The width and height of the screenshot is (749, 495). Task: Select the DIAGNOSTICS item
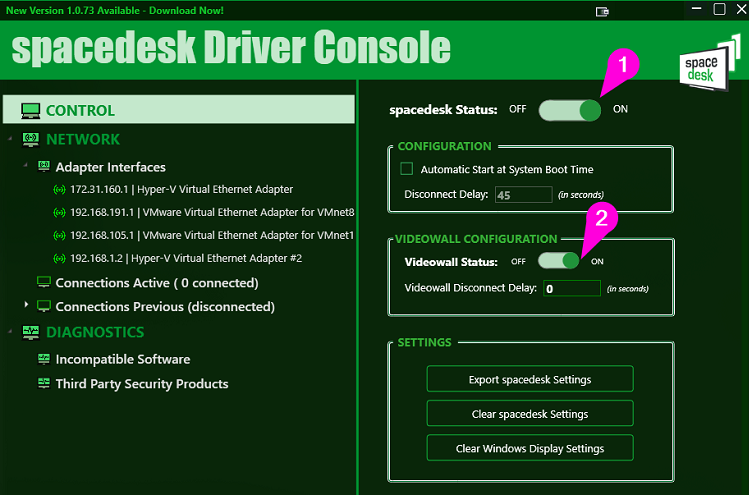coord(95,332)
